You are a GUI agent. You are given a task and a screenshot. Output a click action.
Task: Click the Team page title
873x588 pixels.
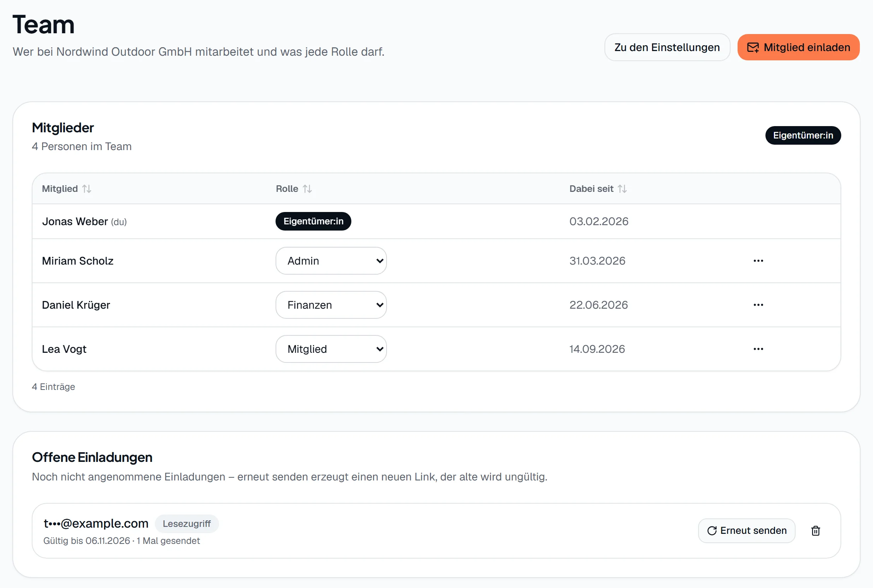43,24
